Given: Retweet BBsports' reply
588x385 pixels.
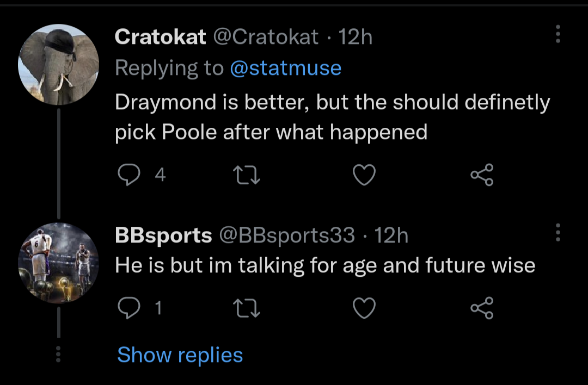Looking at the screenshot, I should pyautogui.click(x=247, y=308).
